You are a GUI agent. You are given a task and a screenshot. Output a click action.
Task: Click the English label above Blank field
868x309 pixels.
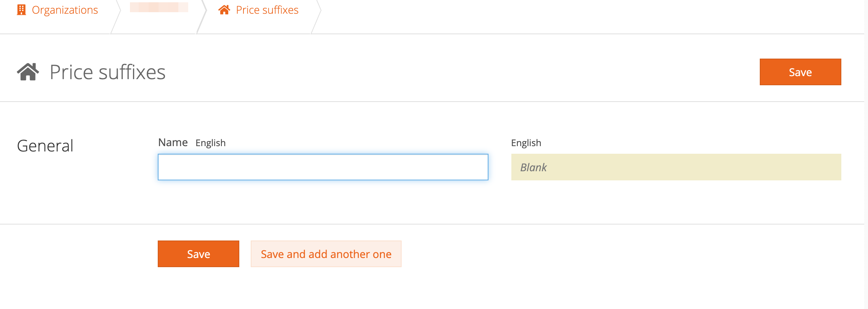pyautogui.click(x=526, y=143)
